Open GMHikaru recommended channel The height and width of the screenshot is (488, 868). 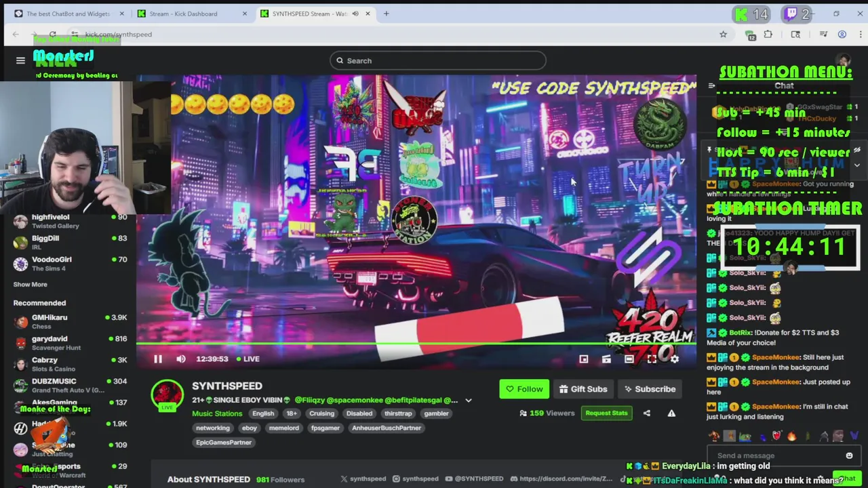click(70, 322)
